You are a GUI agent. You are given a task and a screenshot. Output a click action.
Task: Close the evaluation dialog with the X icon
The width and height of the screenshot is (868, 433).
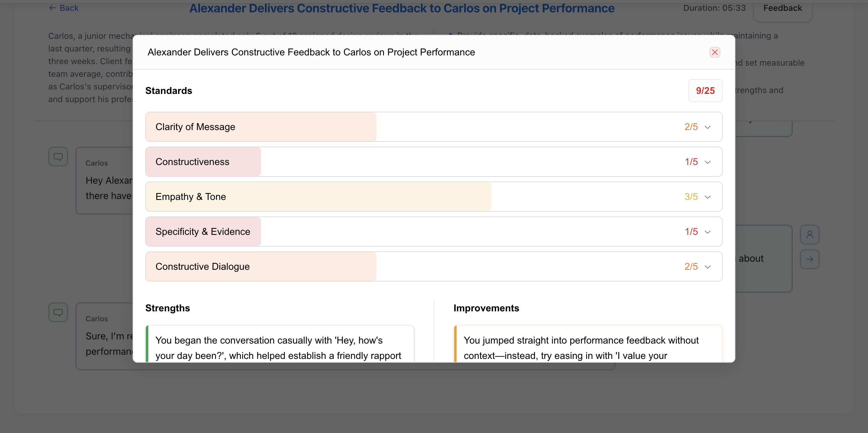(715, 52)
